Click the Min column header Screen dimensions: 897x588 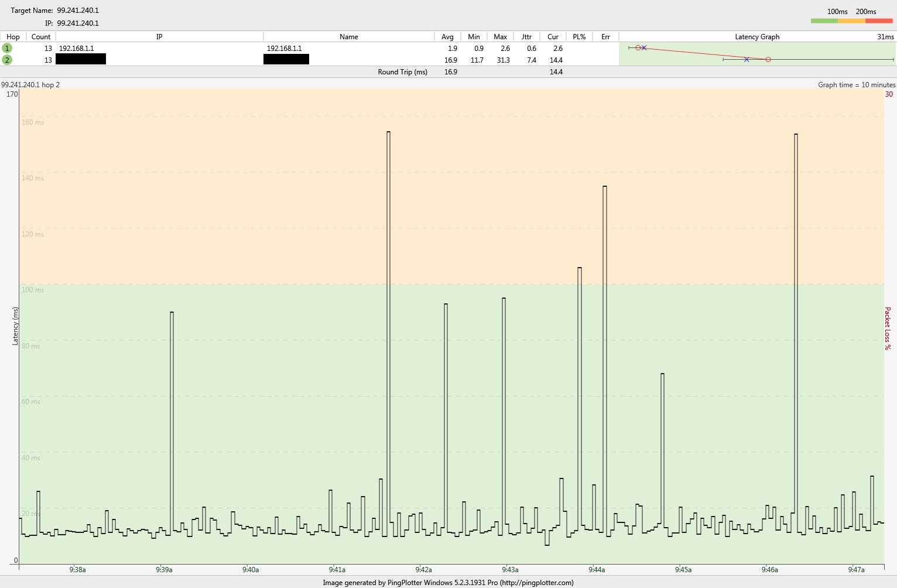474,36
